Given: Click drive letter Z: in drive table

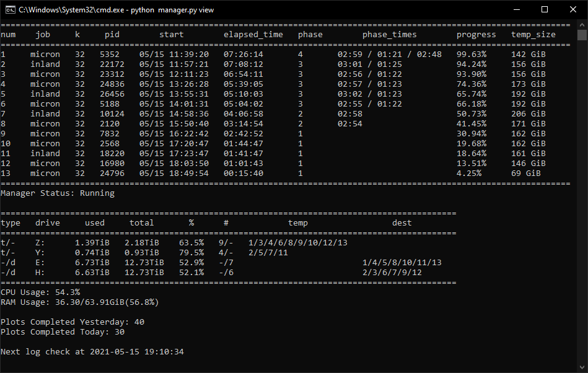Looking at the screenshot, I should (40, 243).
